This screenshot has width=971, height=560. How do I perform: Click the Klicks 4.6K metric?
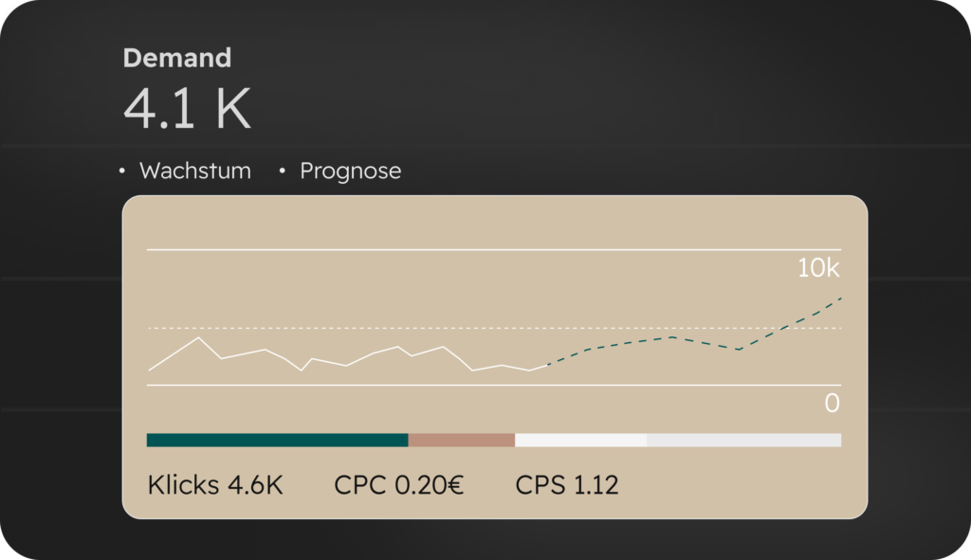215,484
